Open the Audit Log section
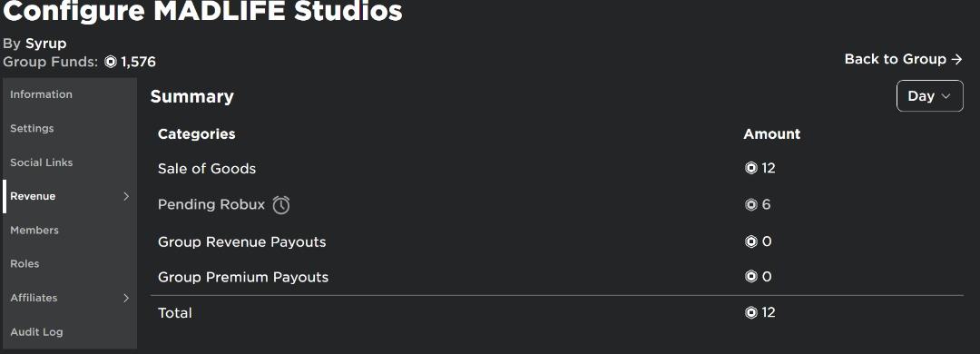This screenshot has height=354, width=980. tap(70, 331)
